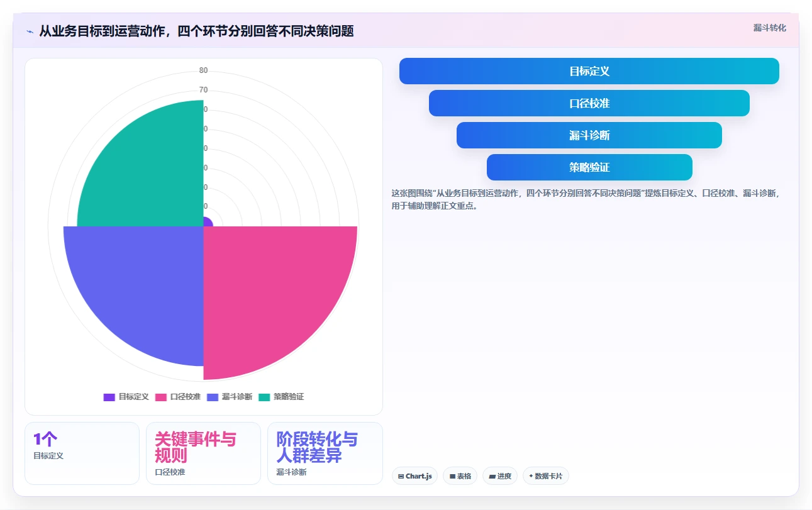The width and height of the screenshot is (812, 510).
Task: Open the 1个 目标定义 data card
Action: click(x=82, y=453)
